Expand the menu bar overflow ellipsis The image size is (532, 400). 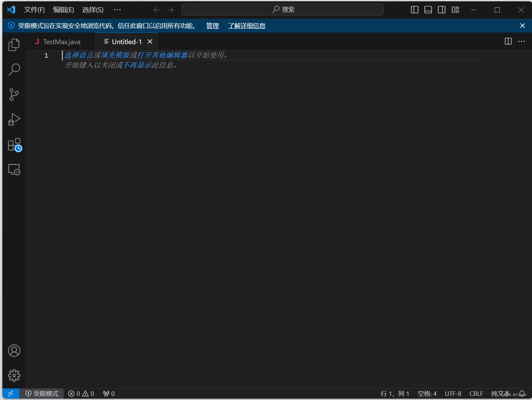[117, 10]
